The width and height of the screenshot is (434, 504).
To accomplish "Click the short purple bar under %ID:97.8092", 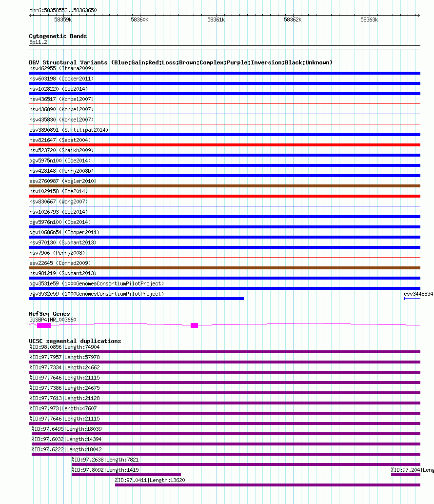I will 126,475.
